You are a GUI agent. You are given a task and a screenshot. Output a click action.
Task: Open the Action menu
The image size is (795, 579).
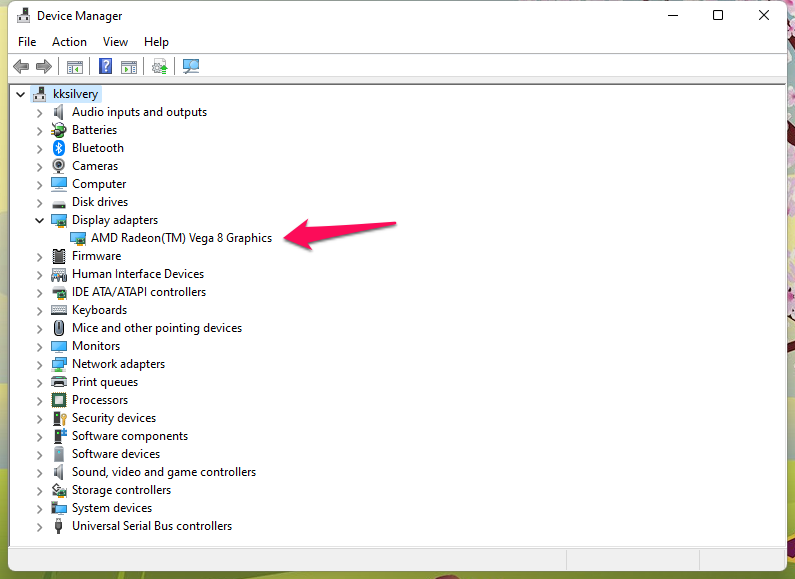[69, 42]
